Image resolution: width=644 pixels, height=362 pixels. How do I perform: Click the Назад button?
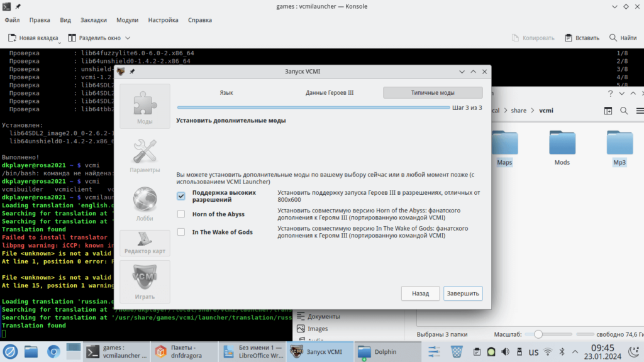(420, 293)
